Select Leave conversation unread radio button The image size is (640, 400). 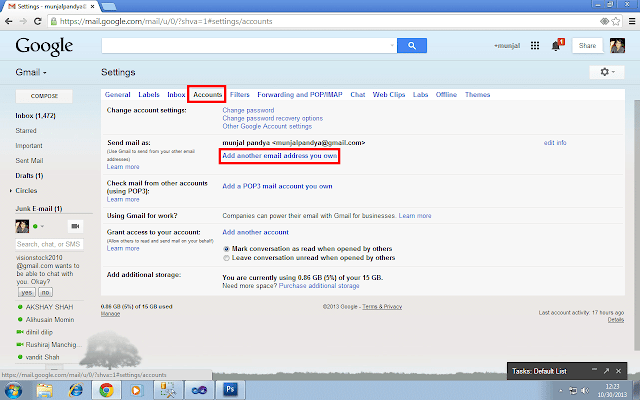[226, 258]
